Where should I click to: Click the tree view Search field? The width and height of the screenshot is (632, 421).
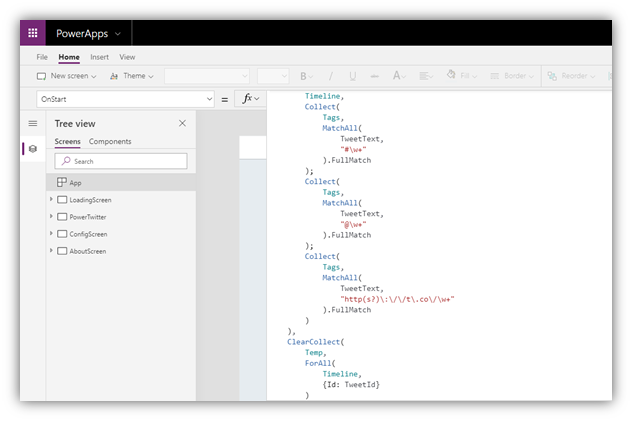coord(121,161)
